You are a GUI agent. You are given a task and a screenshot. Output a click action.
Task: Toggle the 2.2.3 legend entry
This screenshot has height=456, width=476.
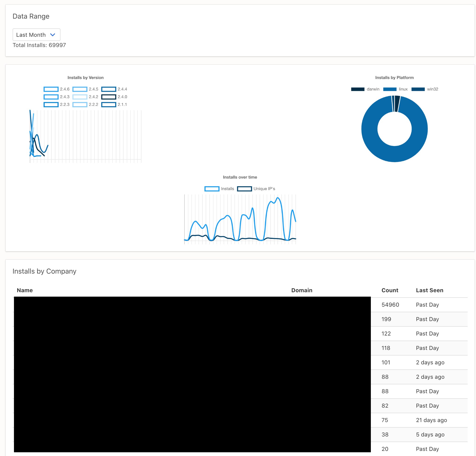tap(51, 105)
